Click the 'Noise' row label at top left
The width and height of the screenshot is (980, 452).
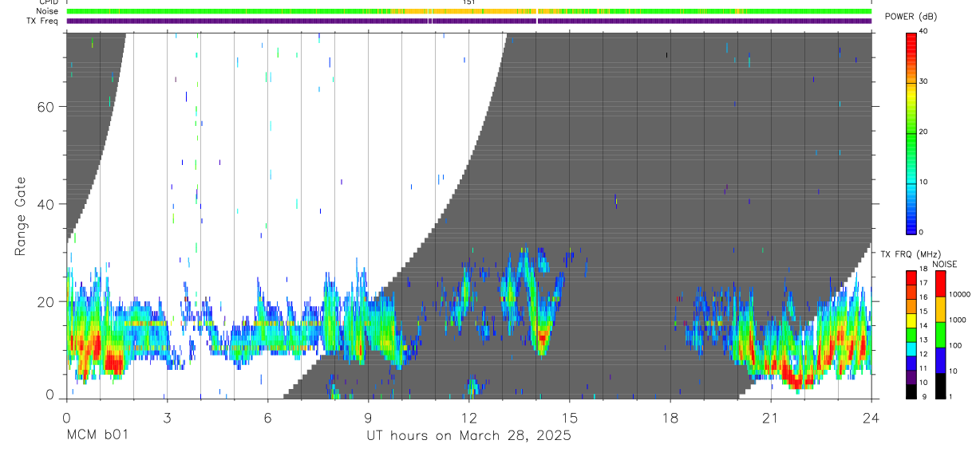click(x=46, y=12)
